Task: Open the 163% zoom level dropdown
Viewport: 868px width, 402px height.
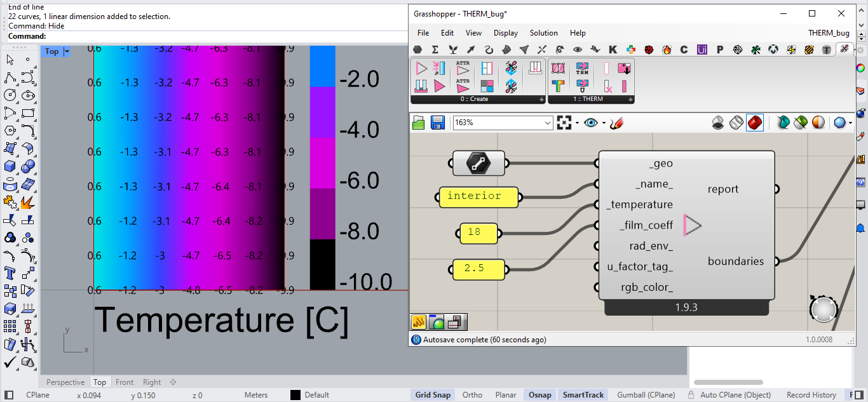Action: point(548,123)
